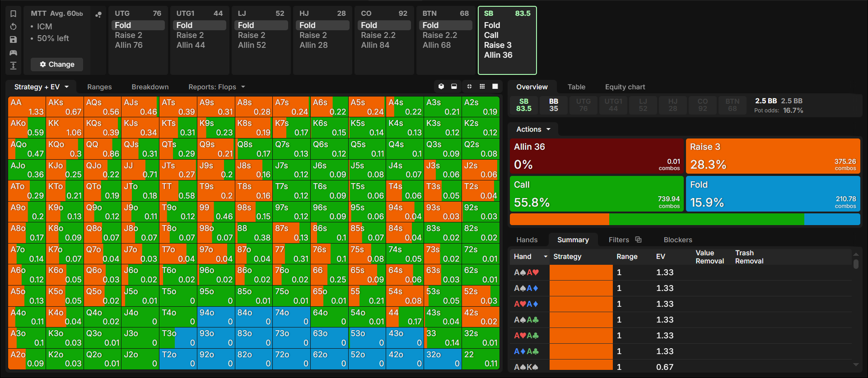868x378 pixels.
Task: Expand the Reports: Flops dropdown
Action: [x=217, y=87]
